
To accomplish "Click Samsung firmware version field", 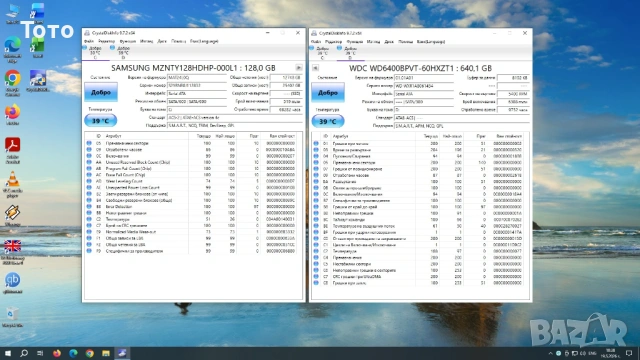I will pos(197,77).
